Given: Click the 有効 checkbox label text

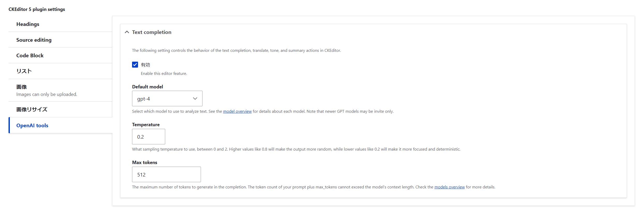Looking at the screenshot, I should point(145,65).
